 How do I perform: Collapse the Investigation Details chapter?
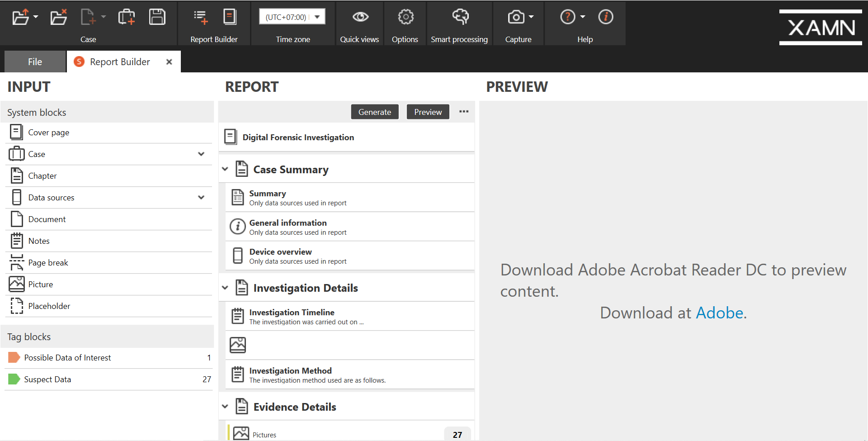click(x=225, y=288)
